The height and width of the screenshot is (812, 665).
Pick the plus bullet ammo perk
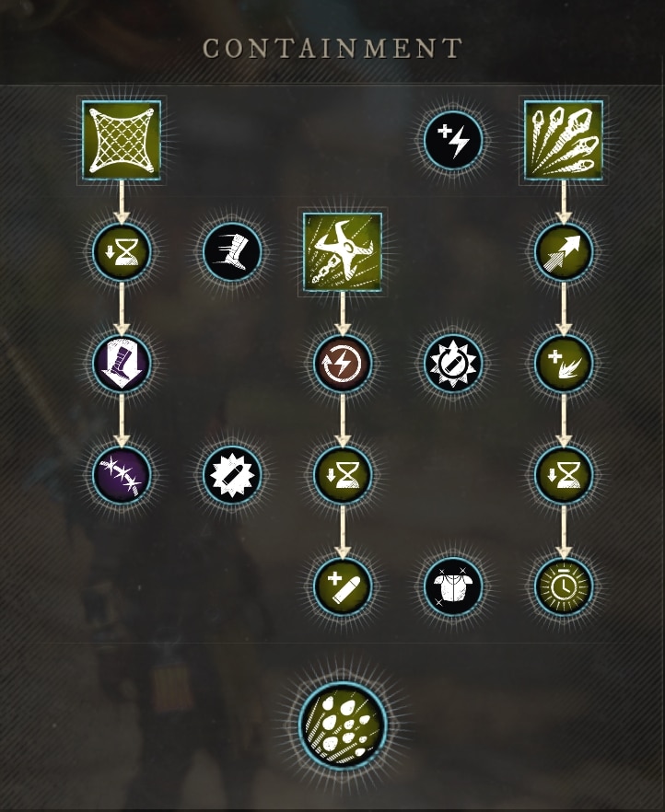click(343, 586)
